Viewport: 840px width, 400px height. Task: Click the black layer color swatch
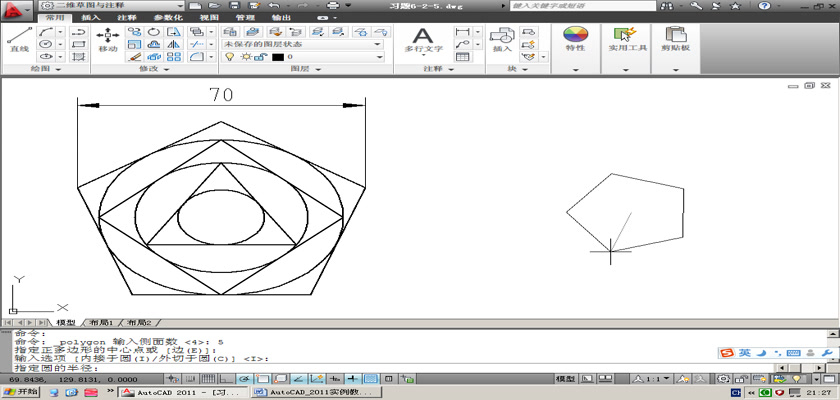pyautogui.click(x=277, y=57)
